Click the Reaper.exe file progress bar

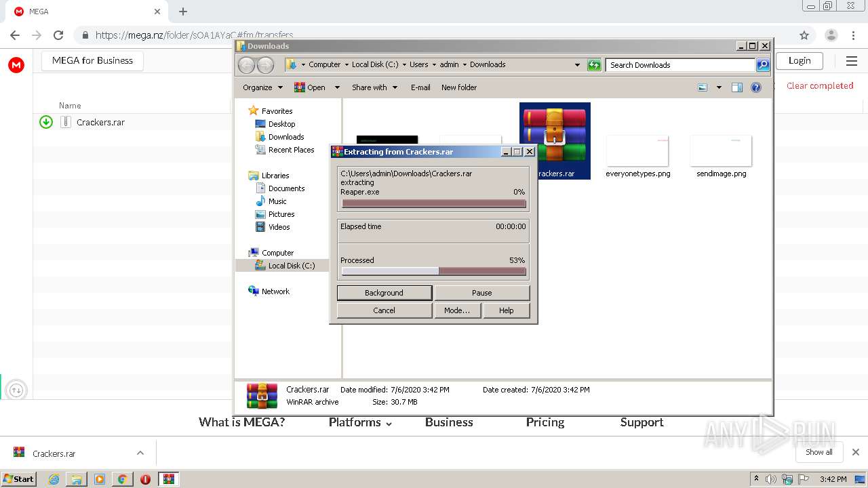[434, 203]
